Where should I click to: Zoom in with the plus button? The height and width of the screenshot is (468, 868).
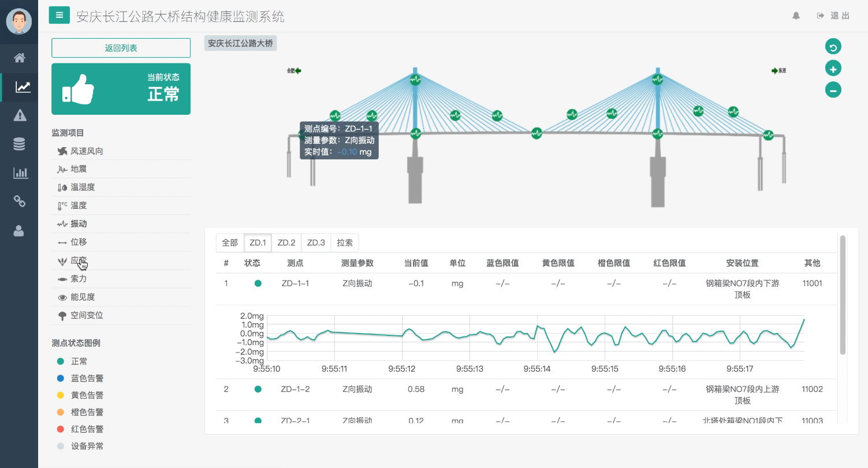point(833,69)
